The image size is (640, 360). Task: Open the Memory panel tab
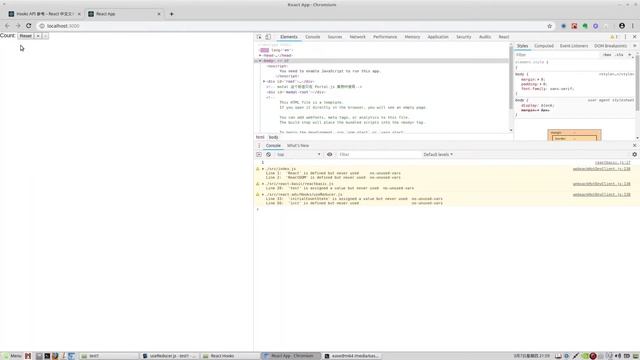[x=412, y=37]
